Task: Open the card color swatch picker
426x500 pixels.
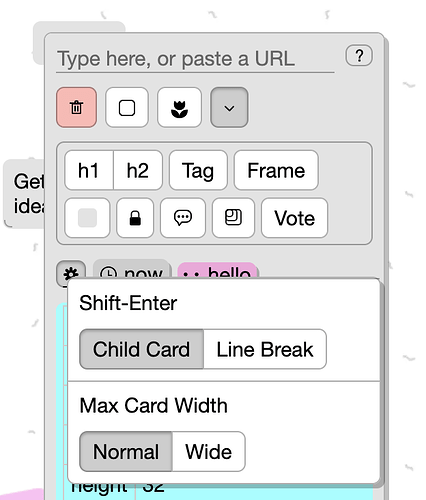Action: (87, 218)
